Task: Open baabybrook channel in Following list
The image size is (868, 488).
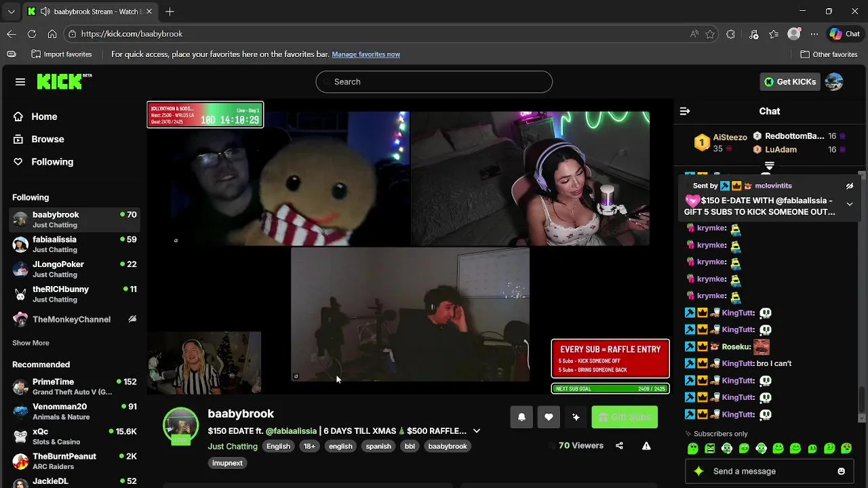Action: (x=75, y=220)
